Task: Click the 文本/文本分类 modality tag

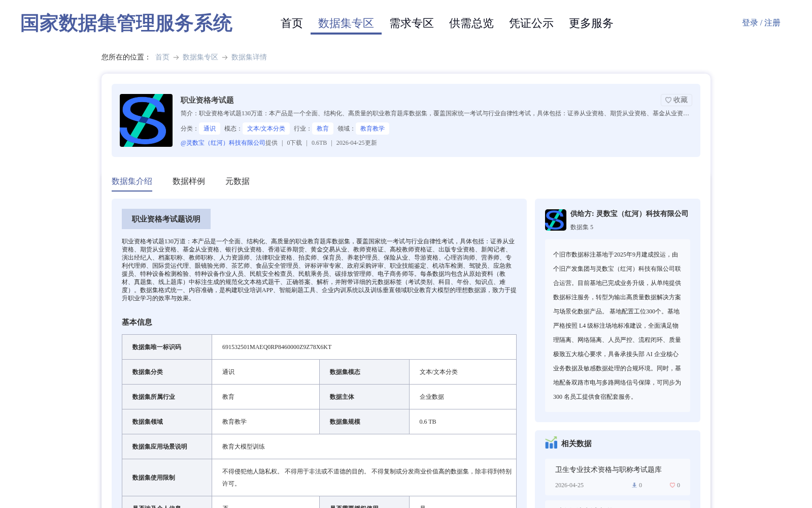Action: click(266, 129)
